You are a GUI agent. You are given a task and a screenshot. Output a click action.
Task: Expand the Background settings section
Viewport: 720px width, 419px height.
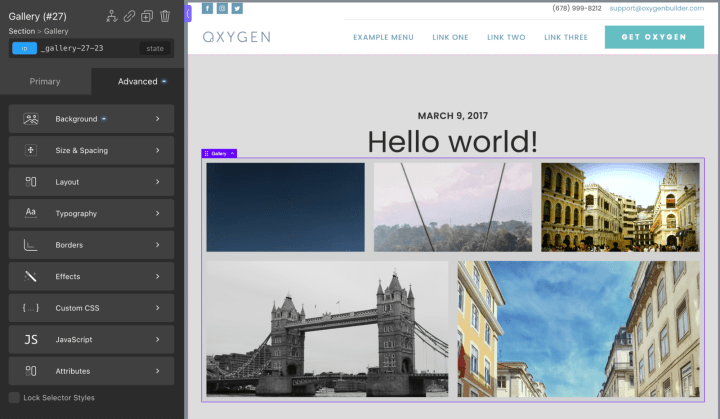click(91, 119)
